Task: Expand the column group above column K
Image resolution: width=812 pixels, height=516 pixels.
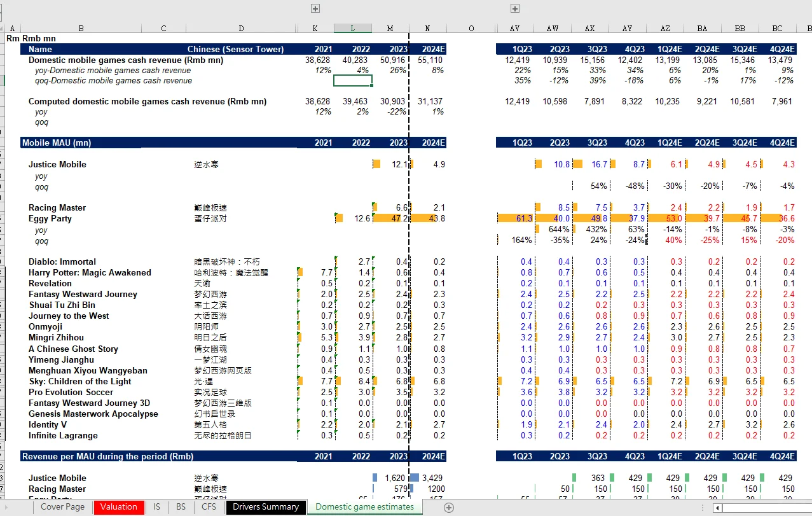Action: click(315, 8)
